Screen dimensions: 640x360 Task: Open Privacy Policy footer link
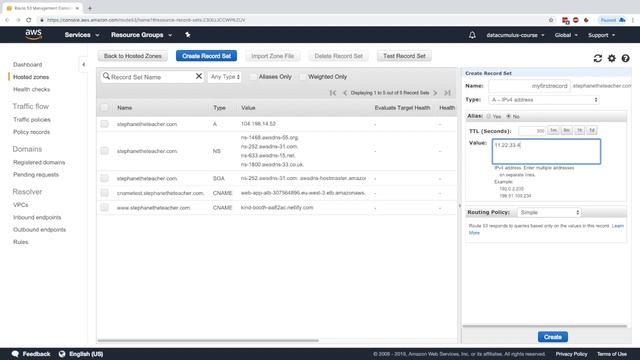point(571,354)
